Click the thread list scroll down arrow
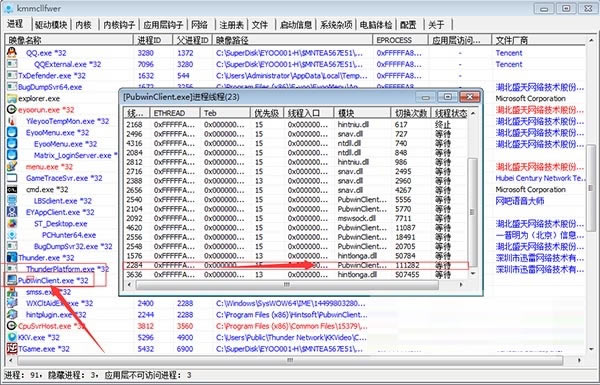Image resolution: width=600 pixels, height=385 pixels. click(x=473, y=274)
